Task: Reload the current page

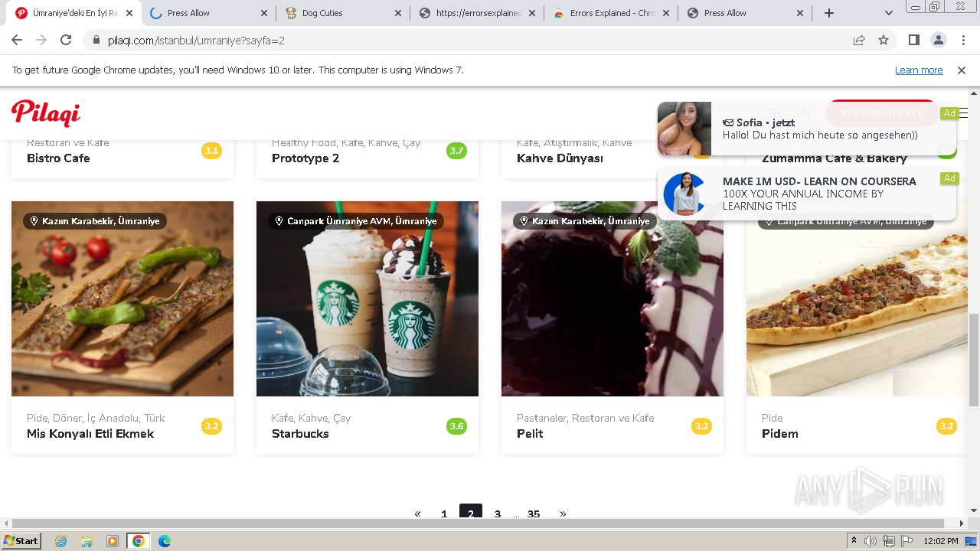Action: click(x=66, y=41)
